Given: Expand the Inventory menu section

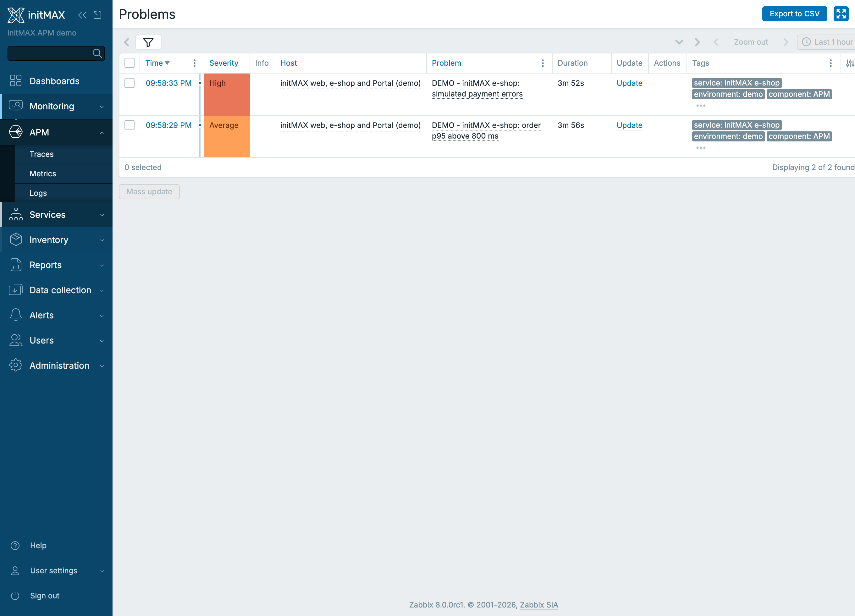Looking at the screenshot, I should pos(57,240).
